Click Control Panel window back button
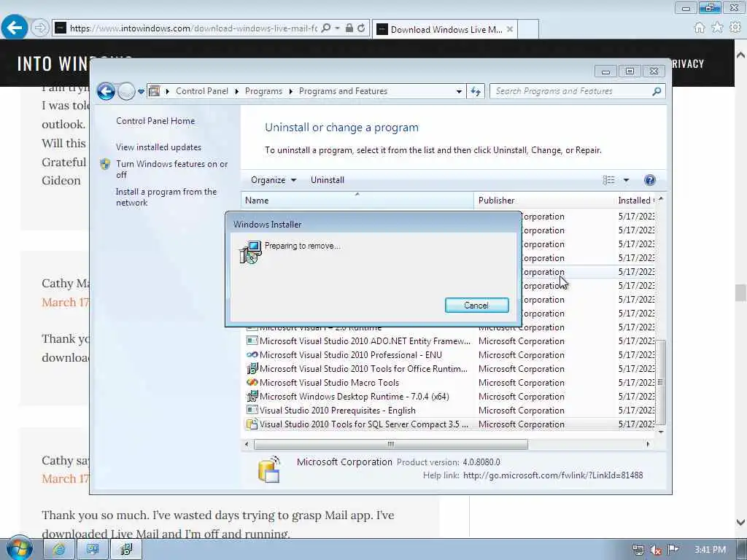This screenshot has height=560, width=747. coord(106,91)
